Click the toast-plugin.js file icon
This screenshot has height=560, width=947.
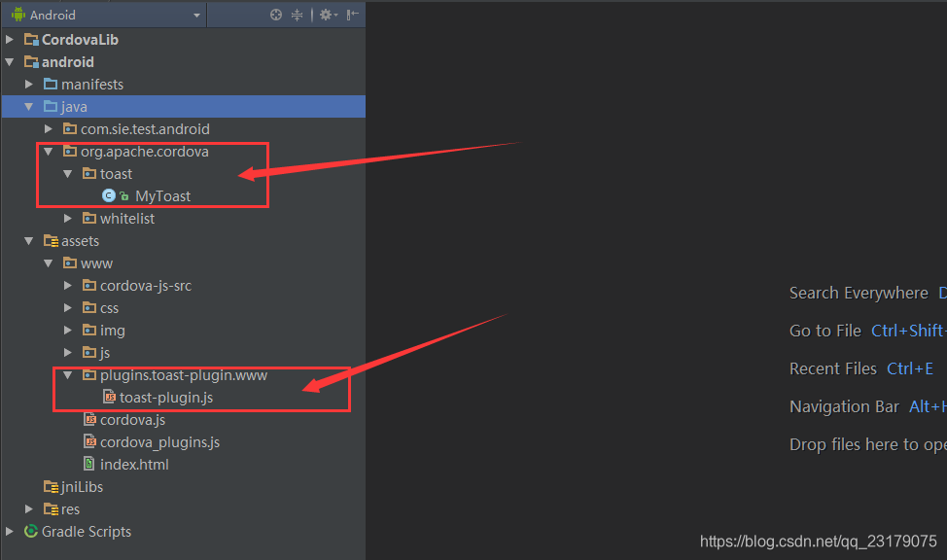click(x=109, y=397)
